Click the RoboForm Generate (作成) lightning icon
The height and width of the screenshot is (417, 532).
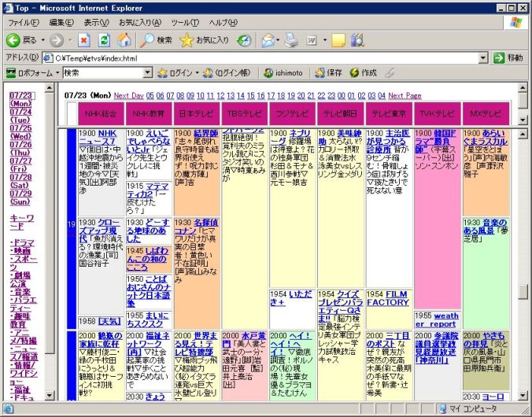[x=354, y=72]
